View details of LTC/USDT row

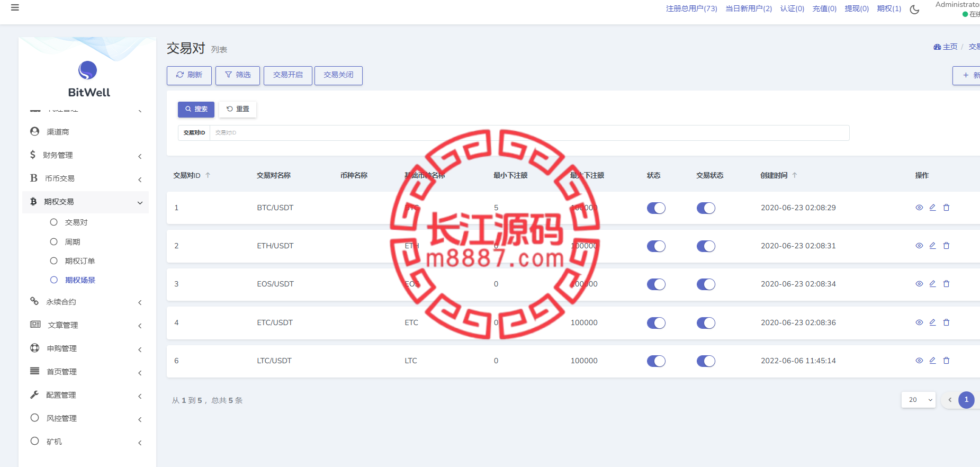click(x=919, y=361)
